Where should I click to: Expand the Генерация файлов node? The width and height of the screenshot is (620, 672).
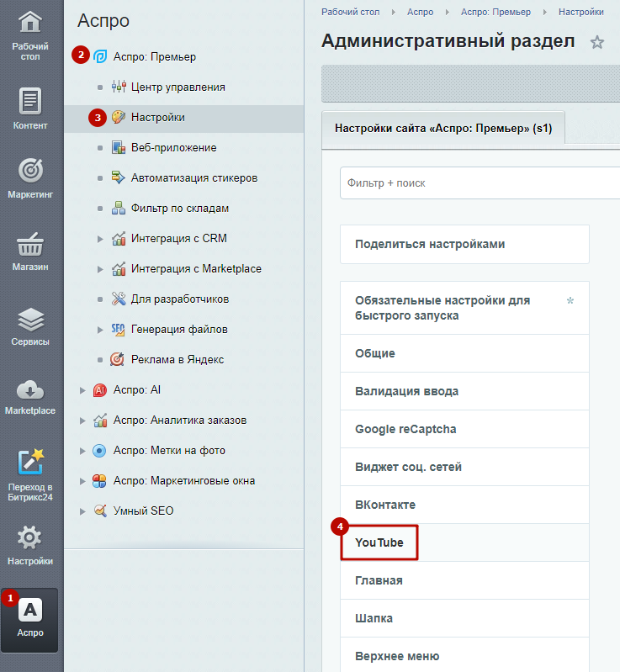point(100,330)
